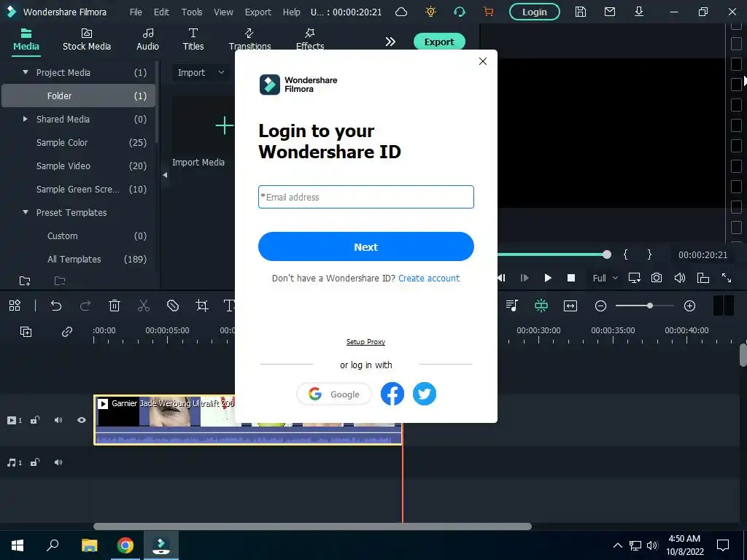747x560 pixels.
Task: Click the lightbulb tips icon
Action: pos(430,12)
